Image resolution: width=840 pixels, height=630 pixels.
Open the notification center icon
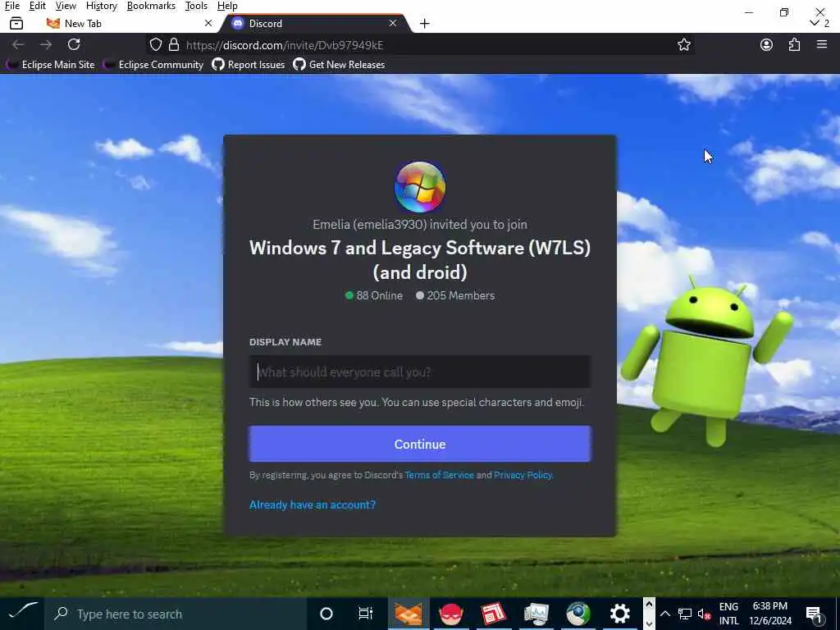[815, 614]
